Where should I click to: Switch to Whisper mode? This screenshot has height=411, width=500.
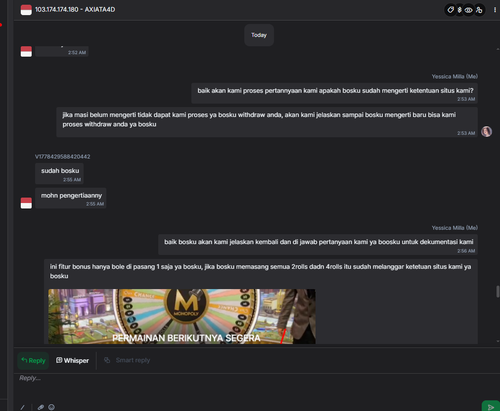tap(72, 360)
